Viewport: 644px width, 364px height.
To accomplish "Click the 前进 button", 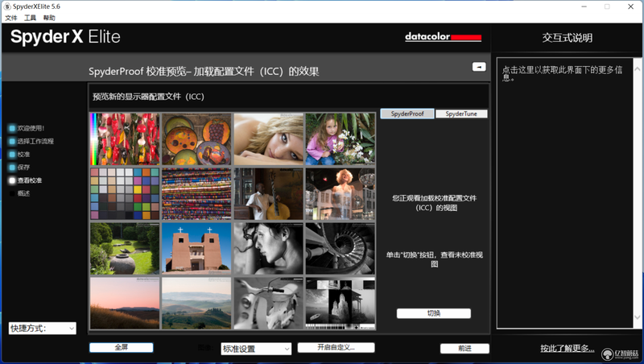I will (464, 349).
